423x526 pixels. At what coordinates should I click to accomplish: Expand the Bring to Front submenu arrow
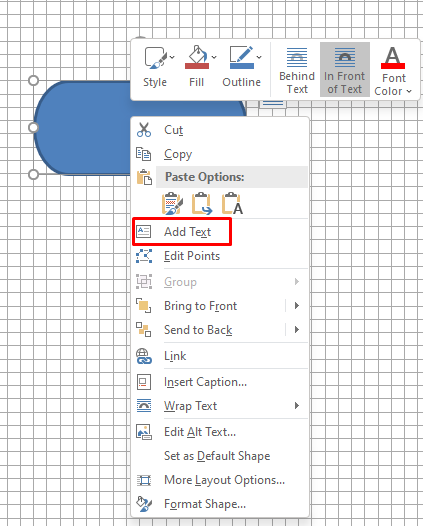[x=297, y=306]
